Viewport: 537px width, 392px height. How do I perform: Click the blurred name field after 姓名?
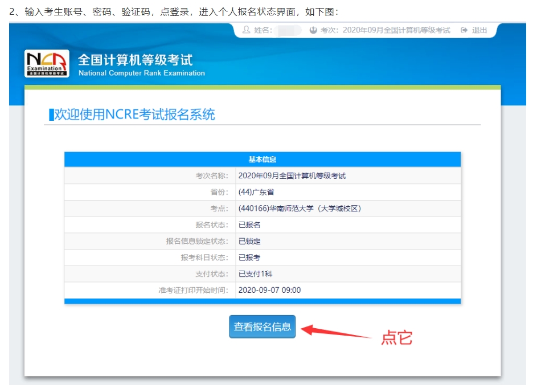[289, 30]
